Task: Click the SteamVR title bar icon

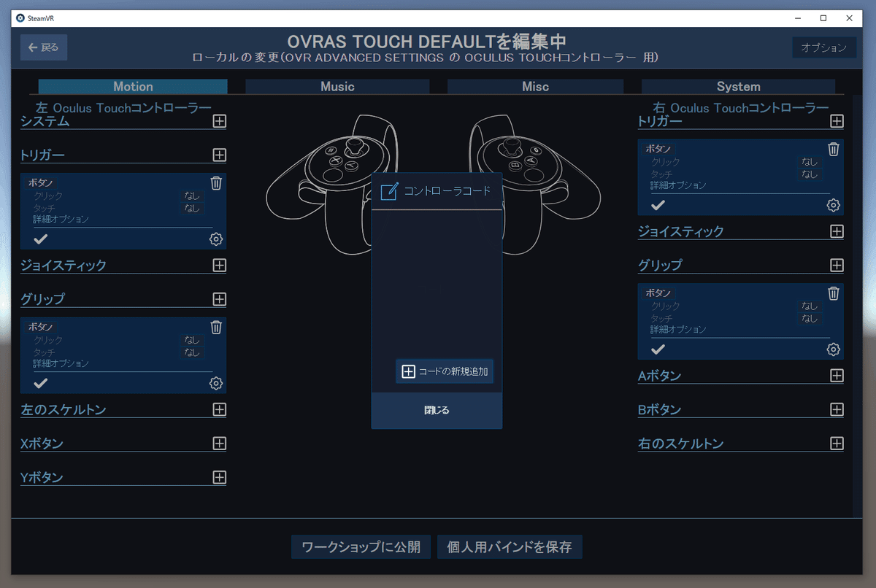Action: click(x=20, y=18)
